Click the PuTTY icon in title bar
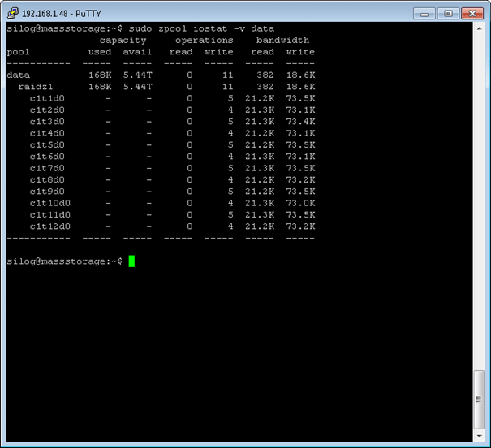Viewport: 491px width, 448px height. pyautogui.click(x=13, y=13)
